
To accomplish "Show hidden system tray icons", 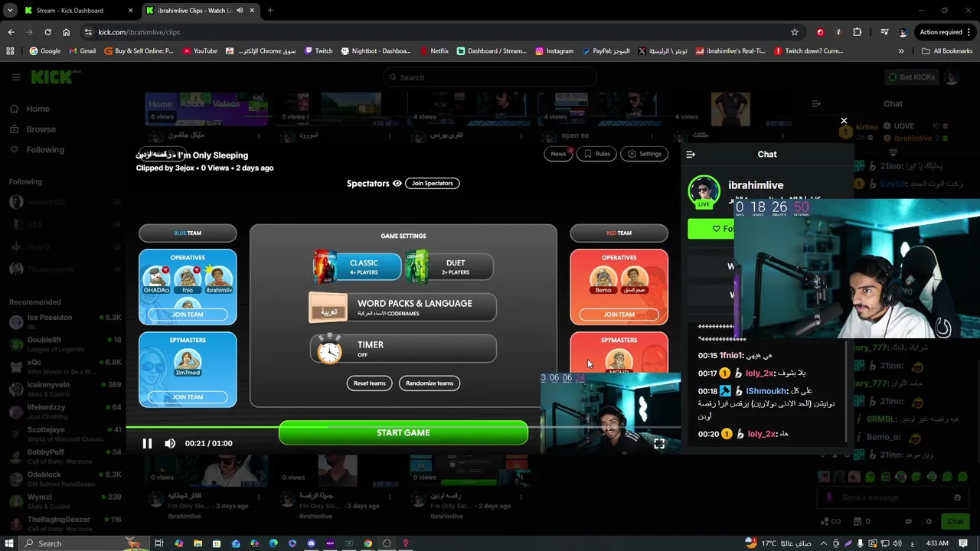I will pyautogui.click(x=824, y=543).
